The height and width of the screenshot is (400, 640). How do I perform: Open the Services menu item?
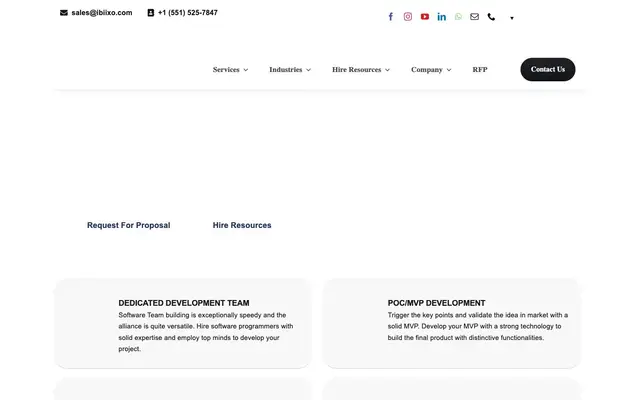click(226, 69)
